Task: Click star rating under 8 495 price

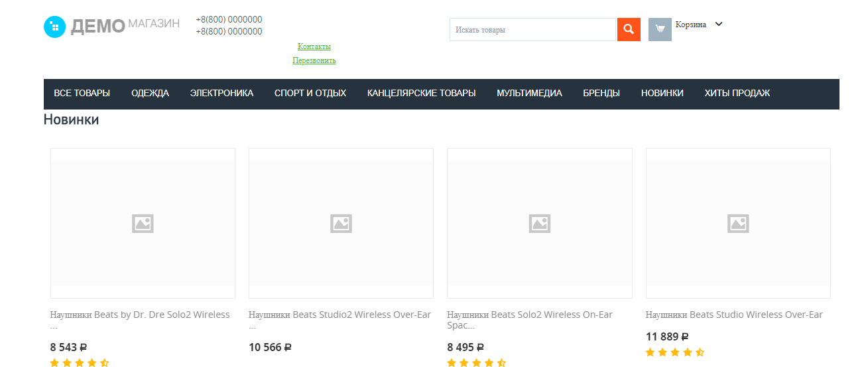Action: pyautogui.click(x=477, y=362)
